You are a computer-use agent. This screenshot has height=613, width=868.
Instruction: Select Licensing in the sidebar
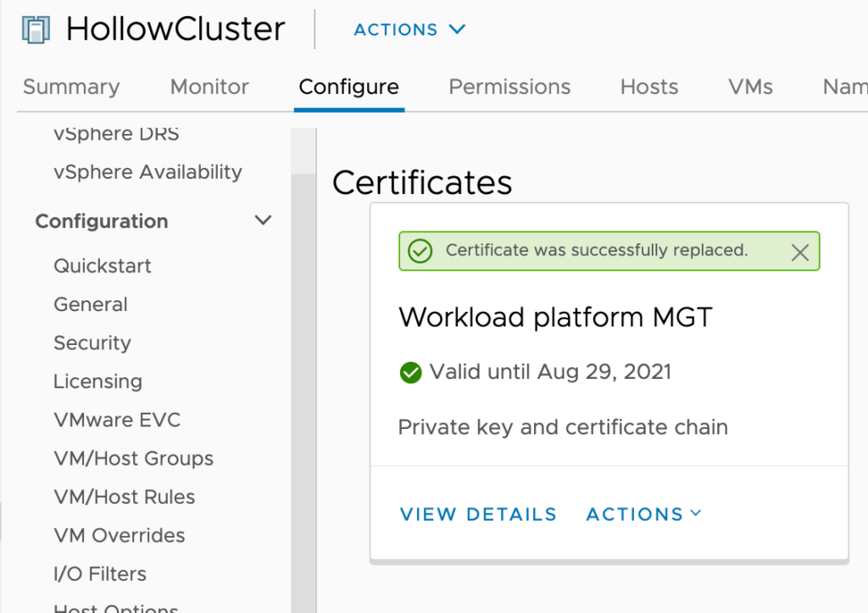97,382
